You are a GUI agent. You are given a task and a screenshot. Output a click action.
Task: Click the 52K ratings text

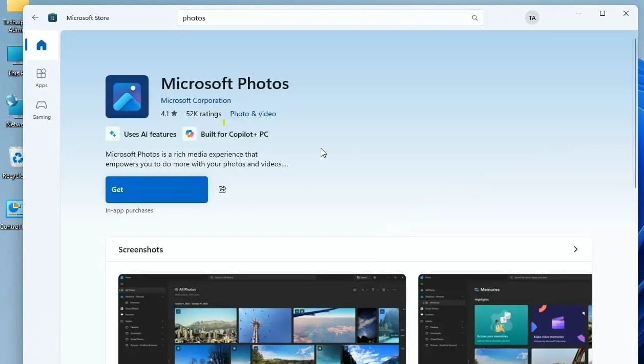click(x=203, y=114)
